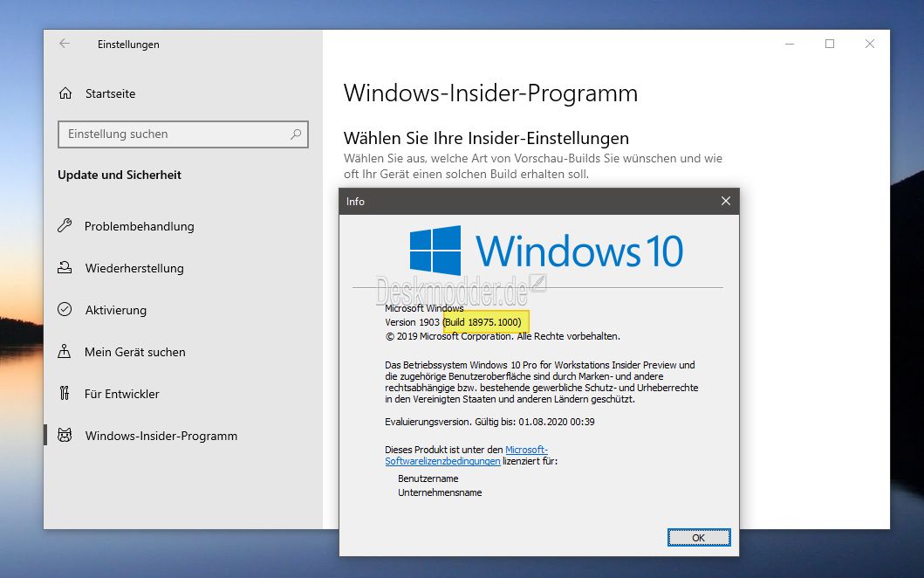The width and height of the screenshot is (924, 578).
Task: Go to Mein Gerät suchen
Action: point(183,352)
